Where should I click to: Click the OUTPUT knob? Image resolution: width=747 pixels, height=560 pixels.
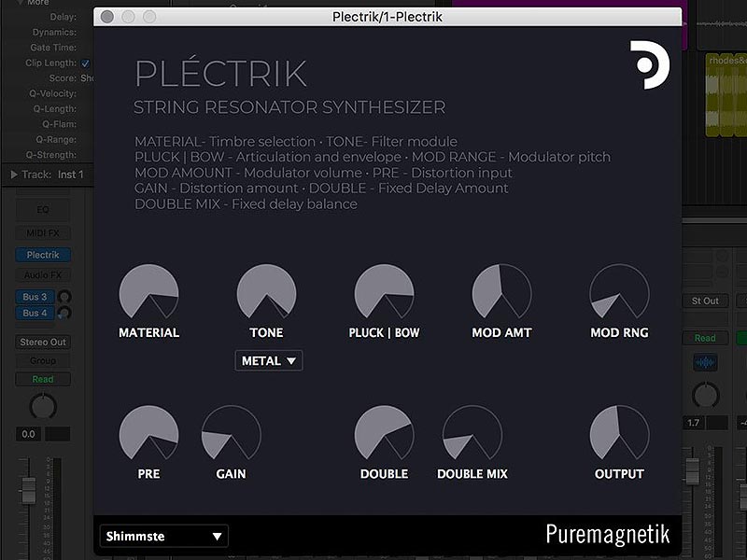619,433
